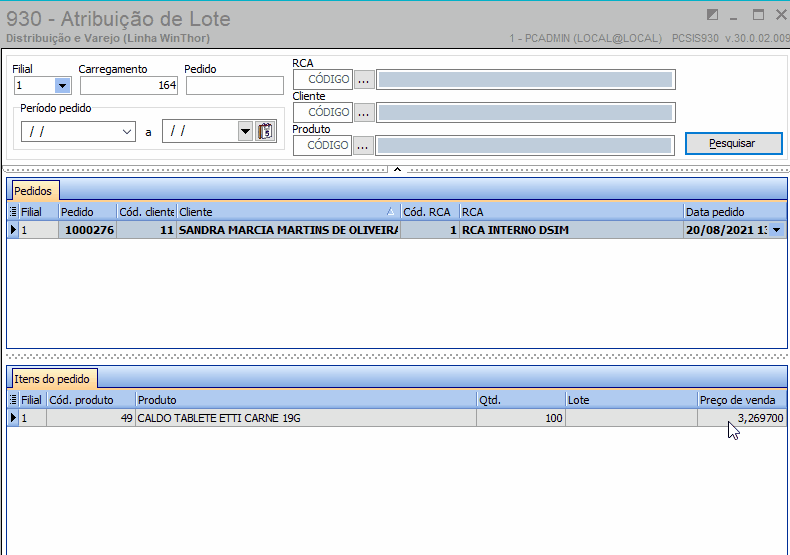The width and height of the screenshot is (790, 555).
Task: Click the Itens do pedido grid column chooser icon
Action: coord(13,400)
